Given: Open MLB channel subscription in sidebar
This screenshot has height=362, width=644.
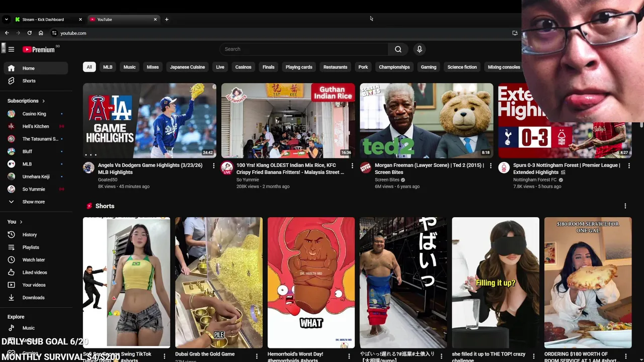Looking at the screenshot, I should (x=35, y=164).
